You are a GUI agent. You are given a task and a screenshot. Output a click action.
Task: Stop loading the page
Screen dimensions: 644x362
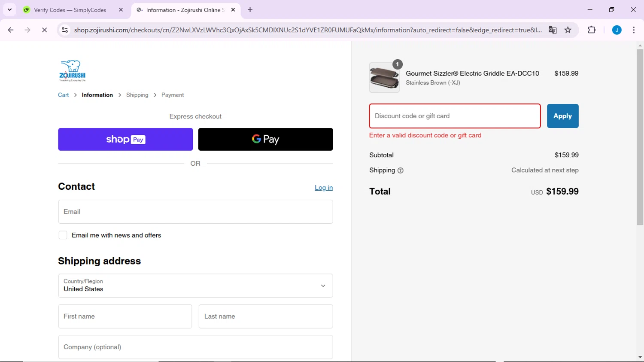(x=44, y=30)
